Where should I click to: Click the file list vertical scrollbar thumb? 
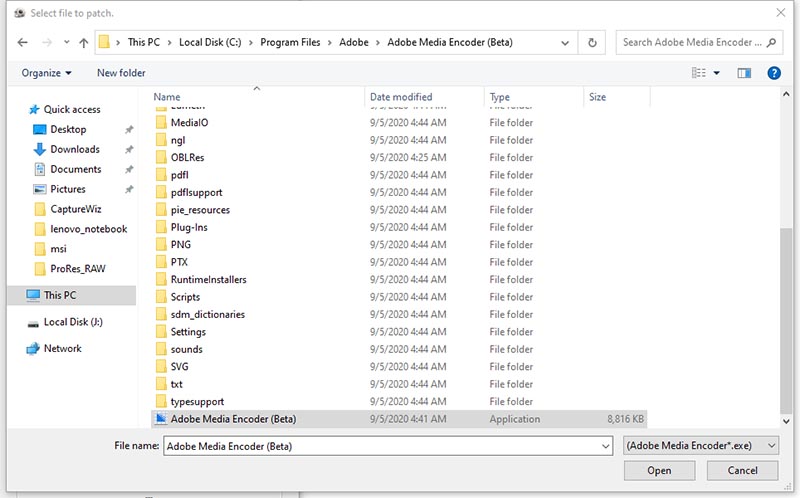coord(786,321)
